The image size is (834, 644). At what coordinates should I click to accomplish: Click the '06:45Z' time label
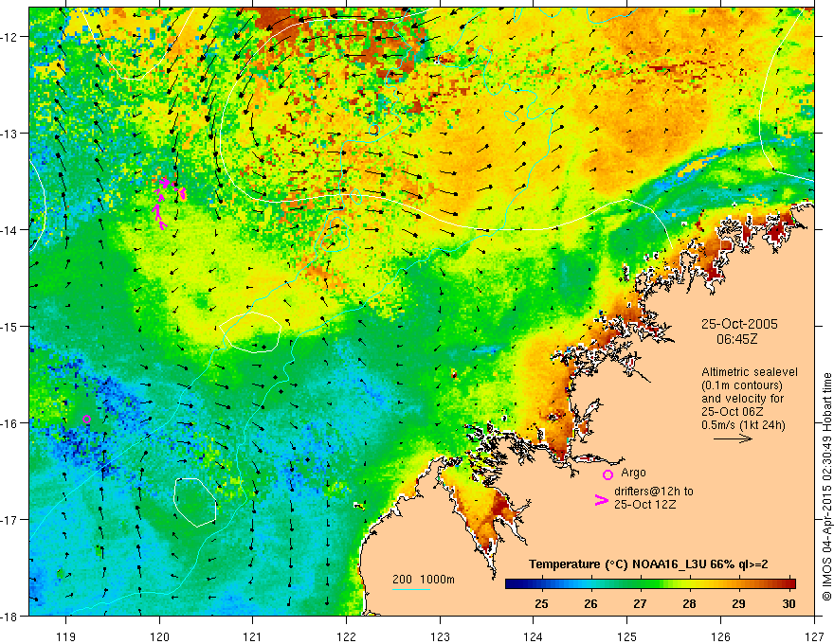(x=736, y=338)
